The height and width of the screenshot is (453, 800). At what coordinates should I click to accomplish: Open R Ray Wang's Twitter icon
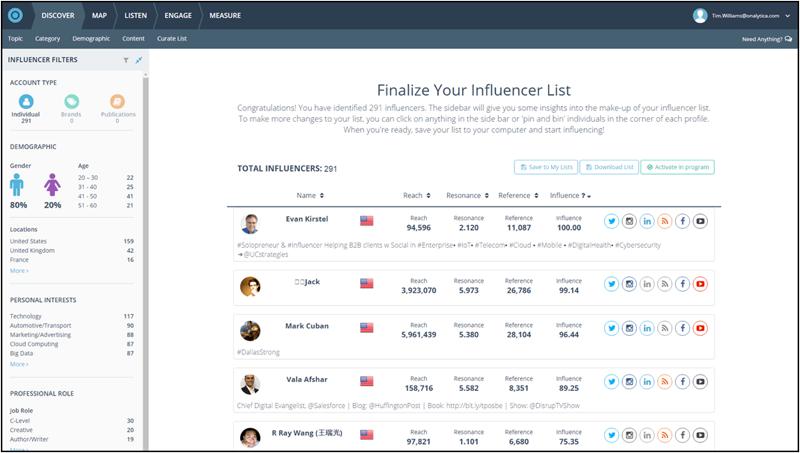(611, 435)
